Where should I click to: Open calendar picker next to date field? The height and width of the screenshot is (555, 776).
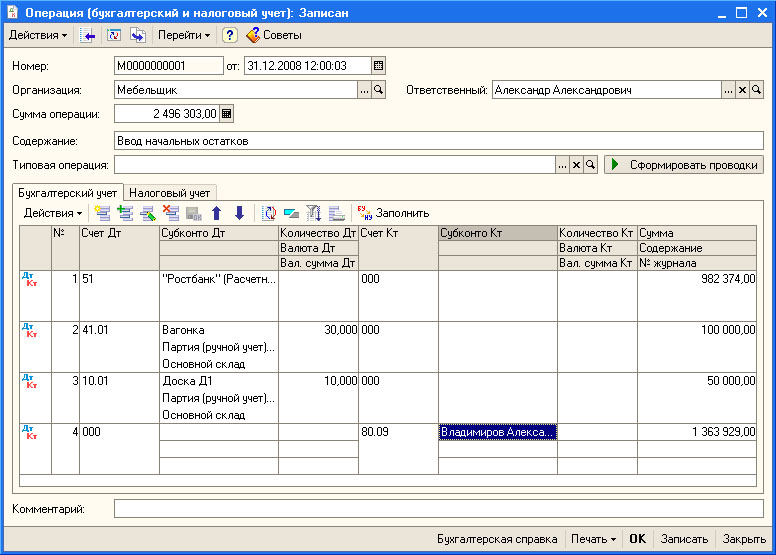point(379,66)
